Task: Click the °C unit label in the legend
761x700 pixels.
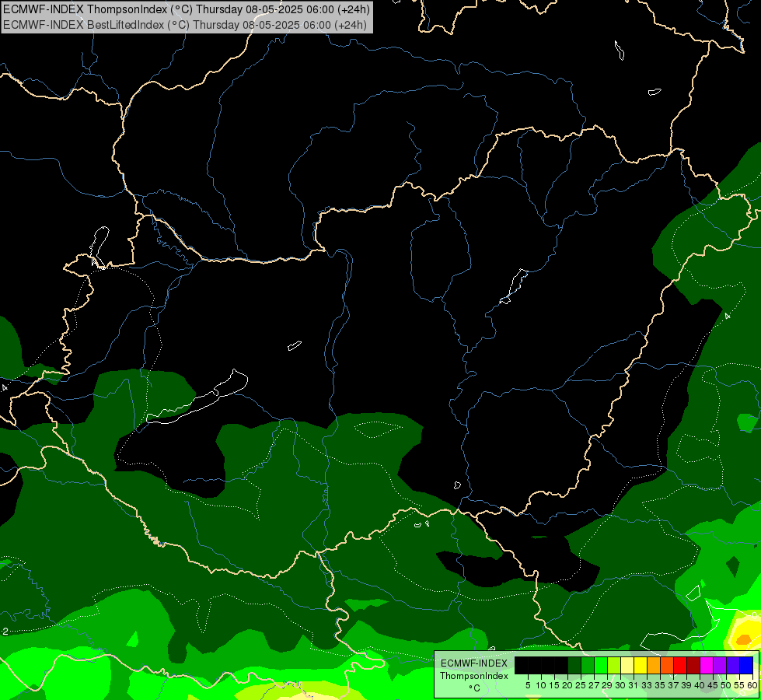Action: pos(473,688)
